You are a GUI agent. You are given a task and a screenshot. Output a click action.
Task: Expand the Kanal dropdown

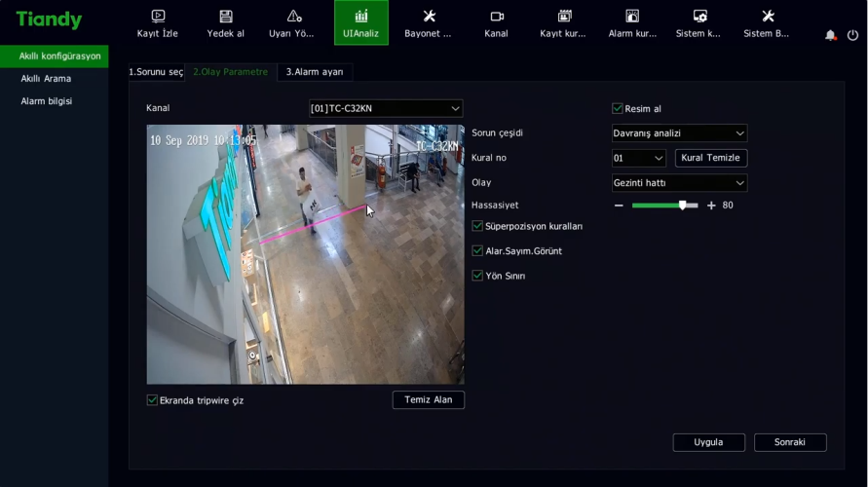click(x=386, y=108)
